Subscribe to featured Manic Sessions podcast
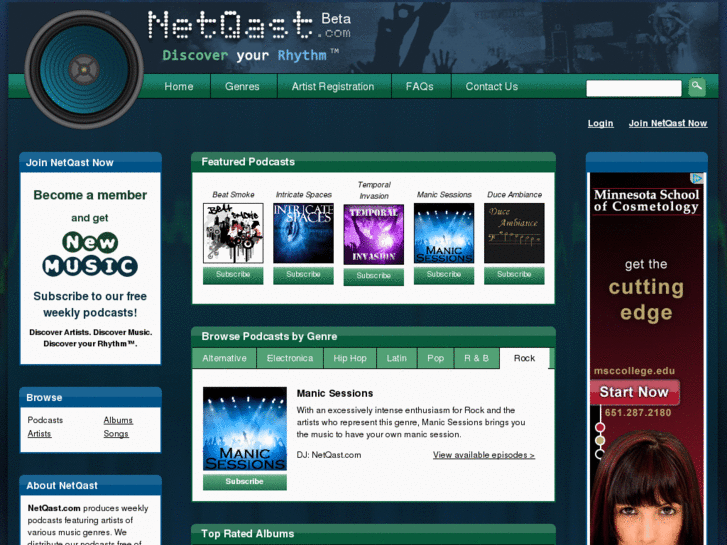The image size is (727, 545). coord(444,275)
